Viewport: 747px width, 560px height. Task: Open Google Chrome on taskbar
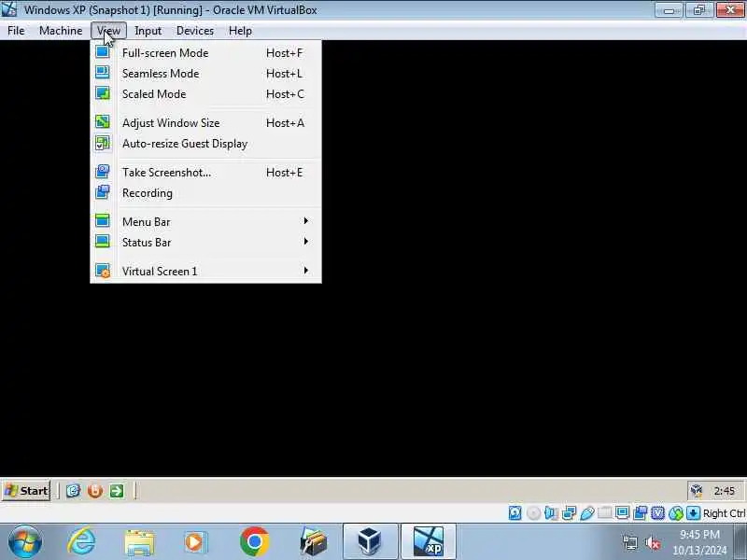[x=254, y=542]
